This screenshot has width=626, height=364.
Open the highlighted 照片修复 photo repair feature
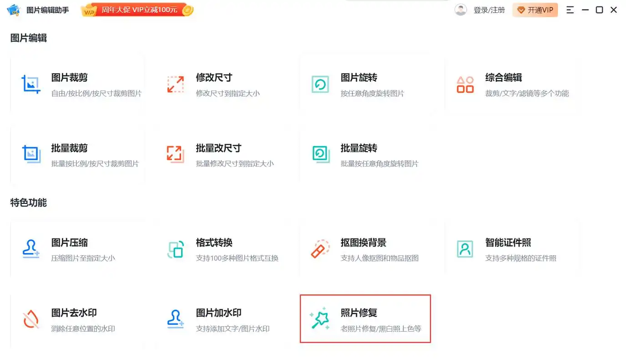(x=320, y=319)
